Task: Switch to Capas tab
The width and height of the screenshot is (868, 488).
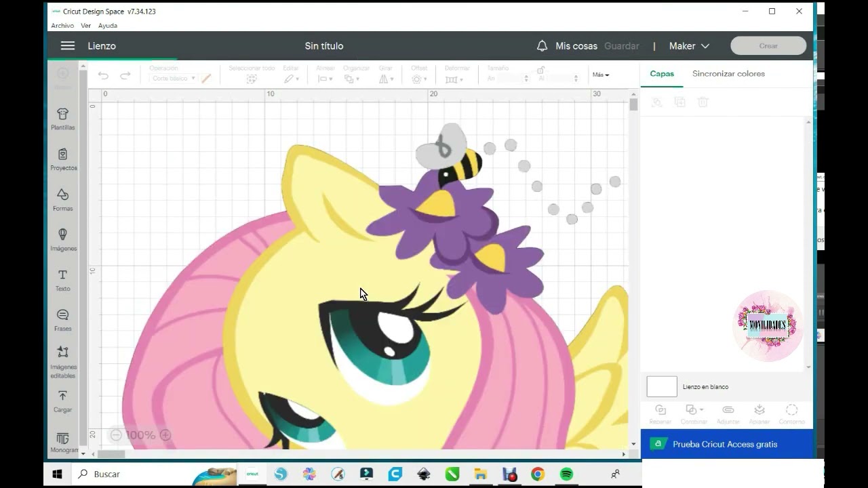Action: tap(662, 74)
